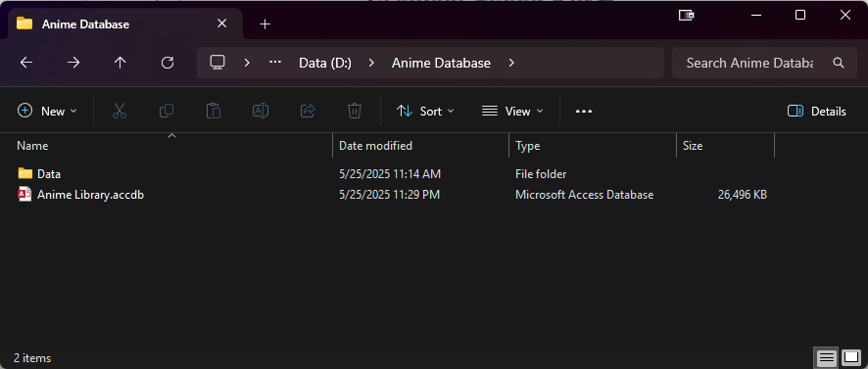Open chevron after Data (D:) breadcrumb
This screenshot has width=868, height=369.
tap(371, 63)
